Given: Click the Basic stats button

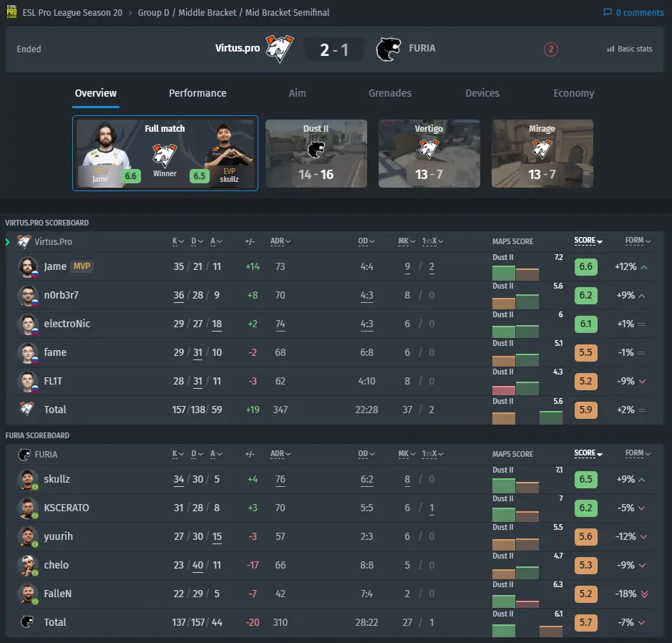Looking at the screenshot, I should coord(630,49).
